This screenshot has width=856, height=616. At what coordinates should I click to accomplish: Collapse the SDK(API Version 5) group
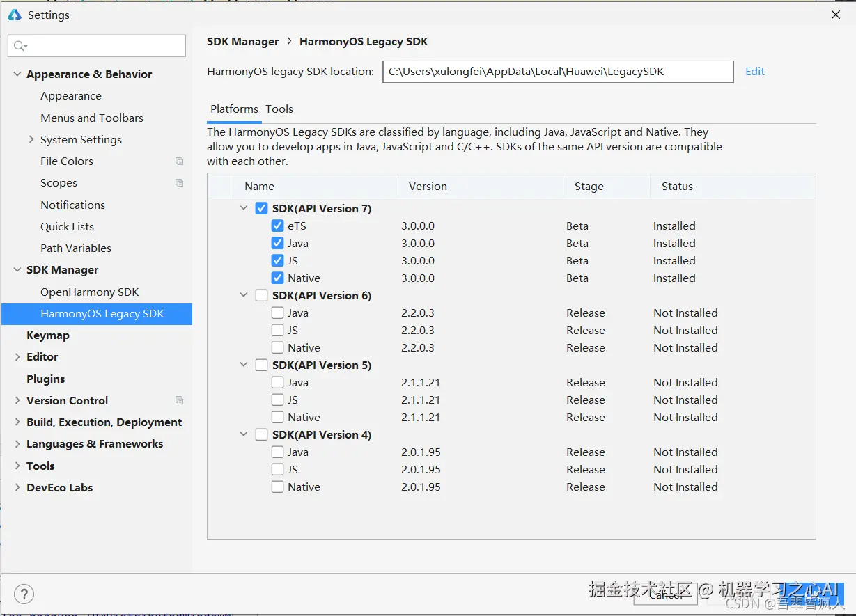click(244, 365)
